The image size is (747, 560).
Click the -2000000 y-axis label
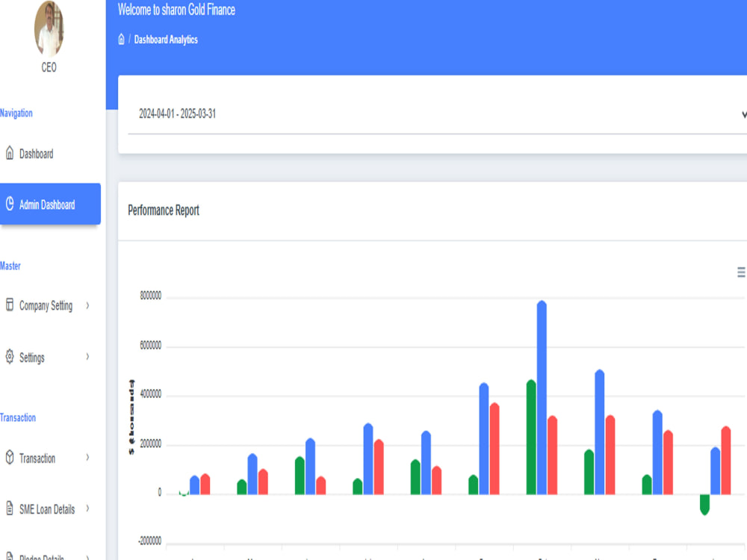tap(149, 541)
